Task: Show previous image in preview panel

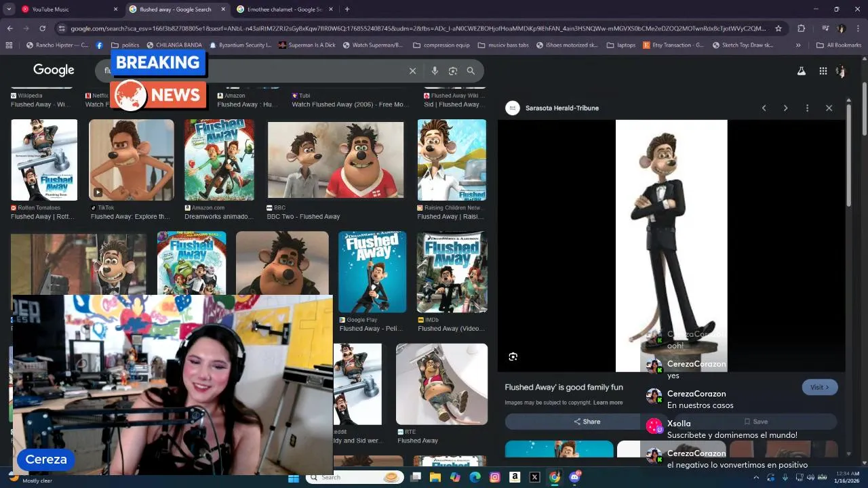Action: (764, 108)
